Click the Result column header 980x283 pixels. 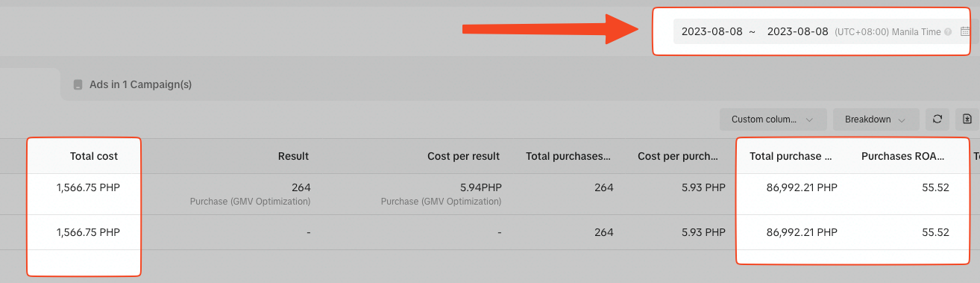(x=293, y=156)
